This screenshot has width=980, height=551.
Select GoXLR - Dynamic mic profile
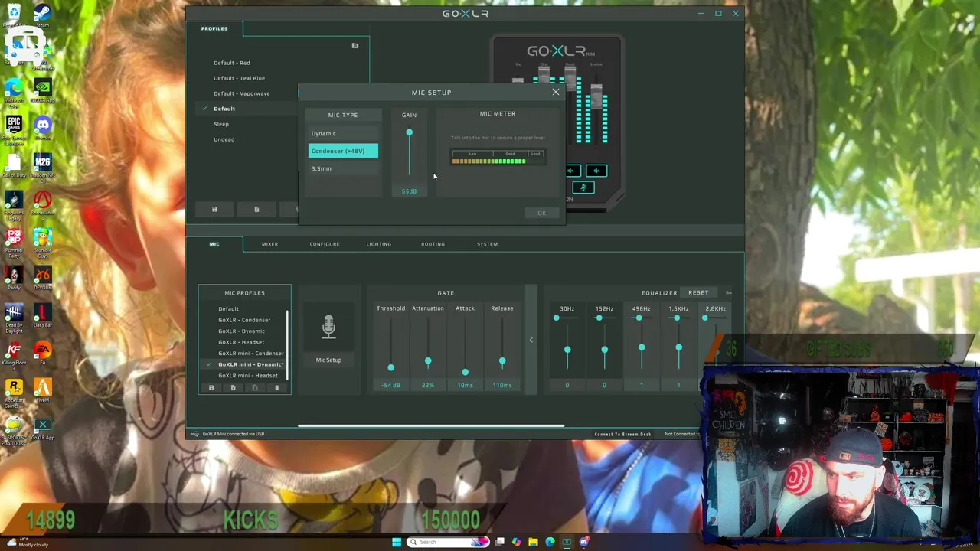[242, 331]
